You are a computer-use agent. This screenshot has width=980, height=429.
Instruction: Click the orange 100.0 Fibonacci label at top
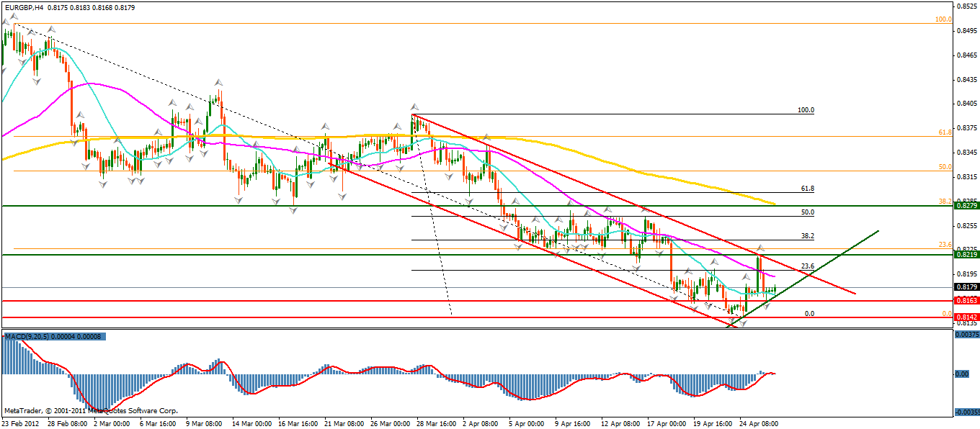943,19
